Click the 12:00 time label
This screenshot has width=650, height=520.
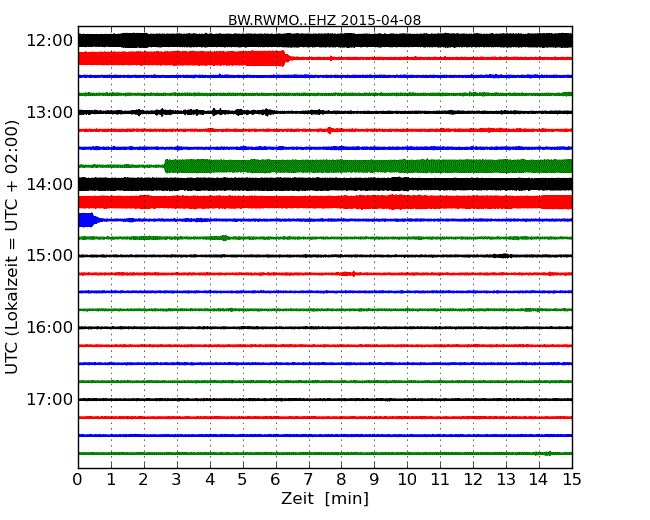point(50,41)
